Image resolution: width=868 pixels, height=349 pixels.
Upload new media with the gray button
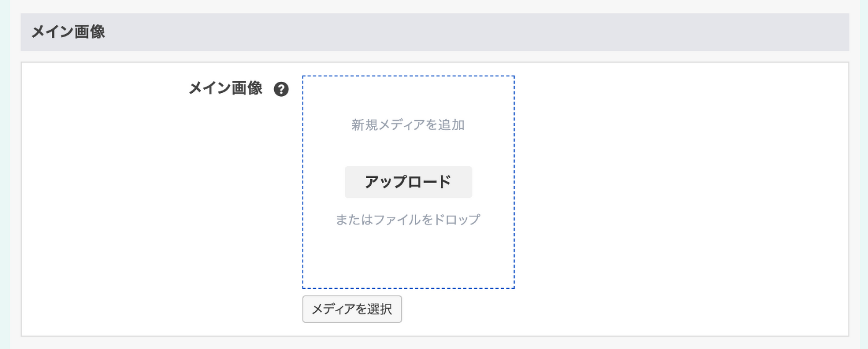click(x=408, y=182)
